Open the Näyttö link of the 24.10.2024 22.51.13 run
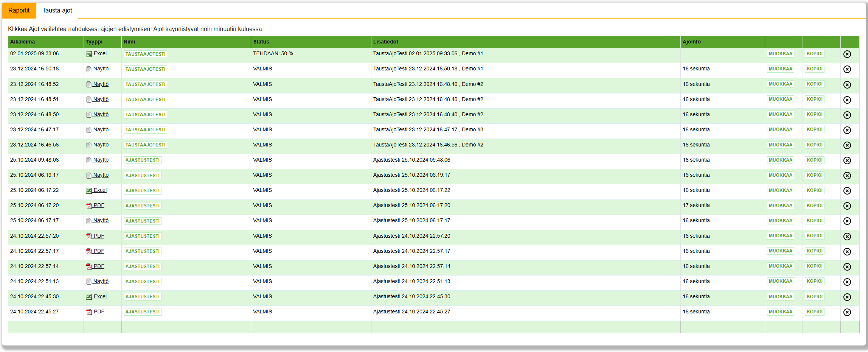 [101, 281]
